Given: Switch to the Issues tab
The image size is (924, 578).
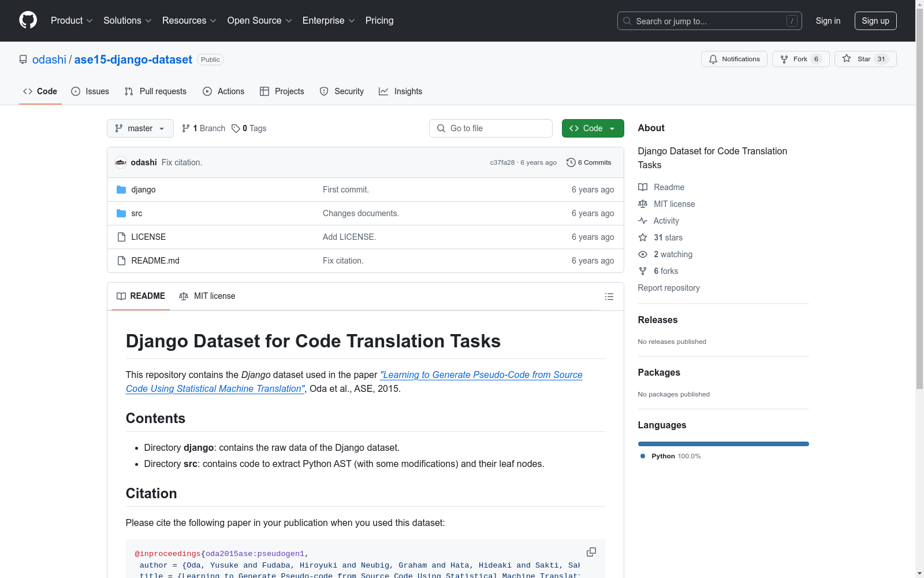Looking at the screenshot, I should 90,91.
